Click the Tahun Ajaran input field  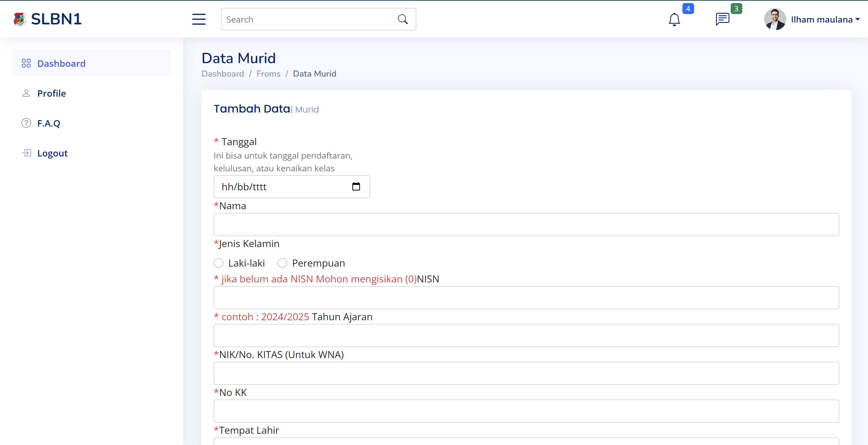tap(526, 336)
